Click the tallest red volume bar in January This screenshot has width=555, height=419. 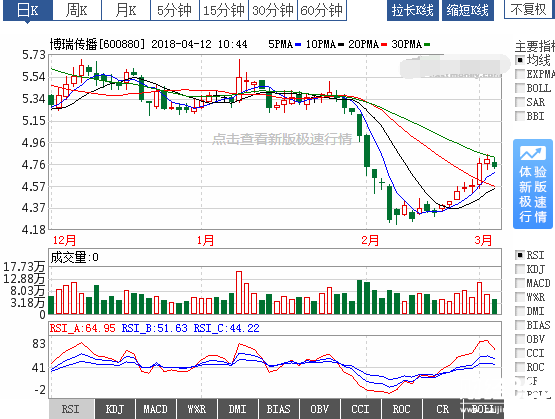pos(239,293)
